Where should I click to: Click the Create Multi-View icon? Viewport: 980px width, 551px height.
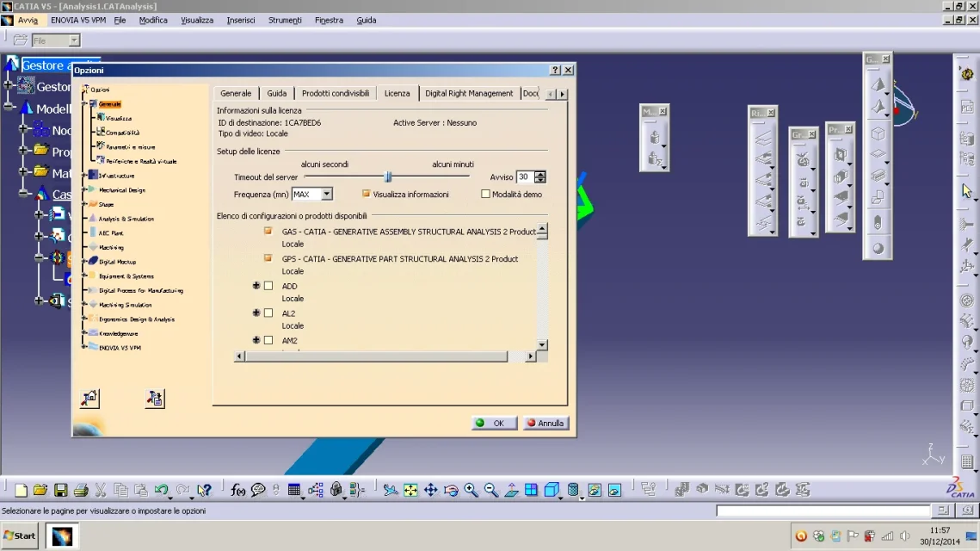point(531,491)
